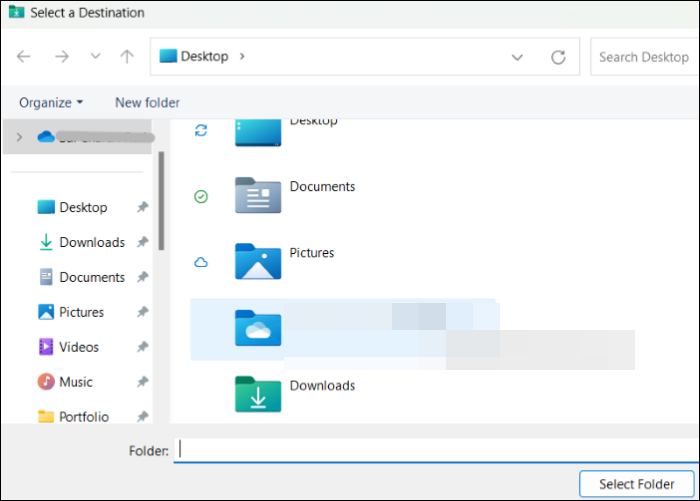This screenshot has width=700, height=501.
Task: Open Downloads in the sidebar quick access
Action: [x=82, y=242]
